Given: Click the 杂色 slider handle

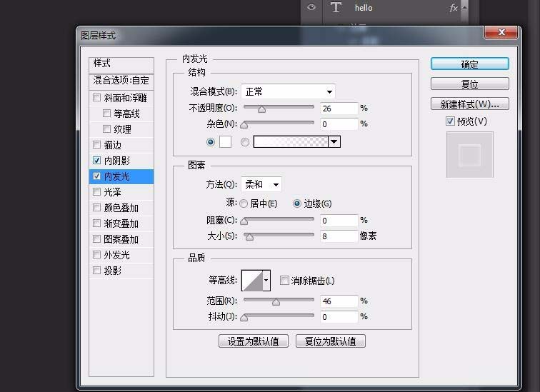Looking at the screenshot, I should point(244,124).
